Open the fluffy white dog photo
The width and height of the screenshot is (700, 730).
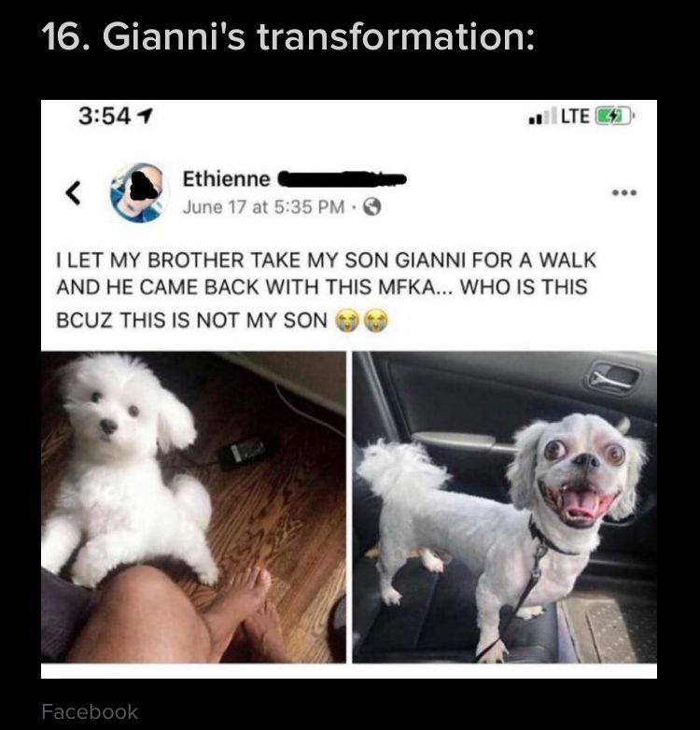coord(193,507)
